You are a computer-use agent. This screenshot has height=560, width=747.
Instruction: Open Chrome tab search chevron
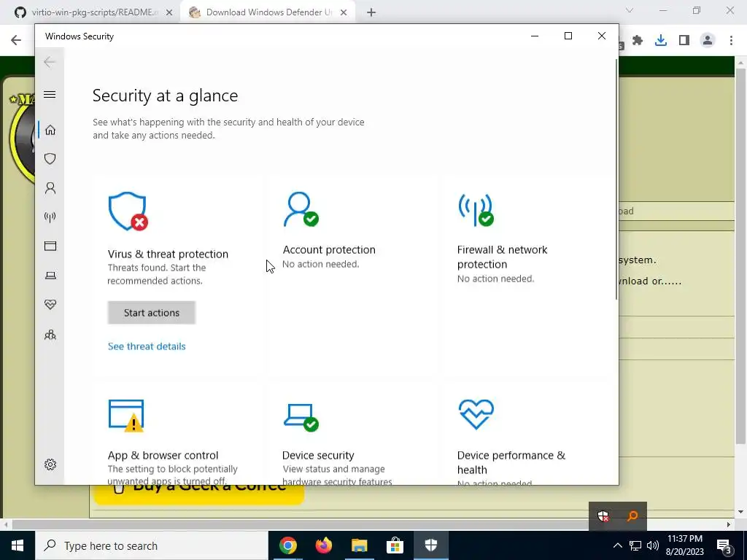click(630, 10)
